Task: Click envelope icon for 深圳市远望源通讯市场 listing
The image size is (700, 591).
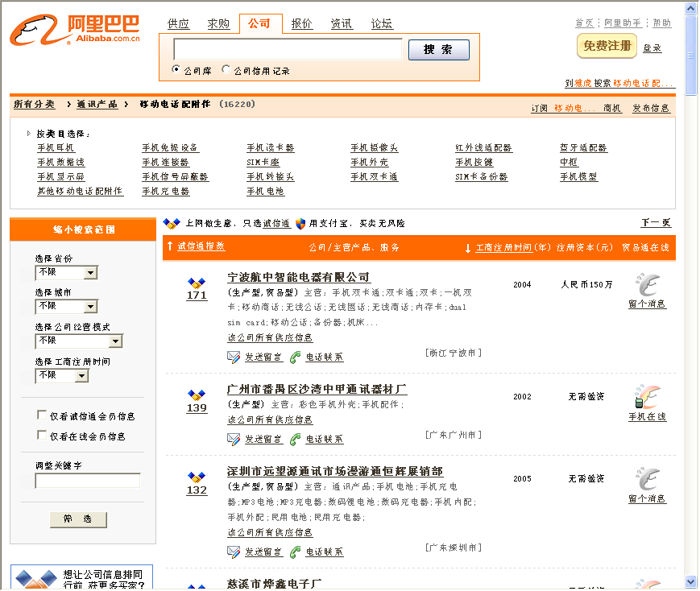Action: click(234, 552)
